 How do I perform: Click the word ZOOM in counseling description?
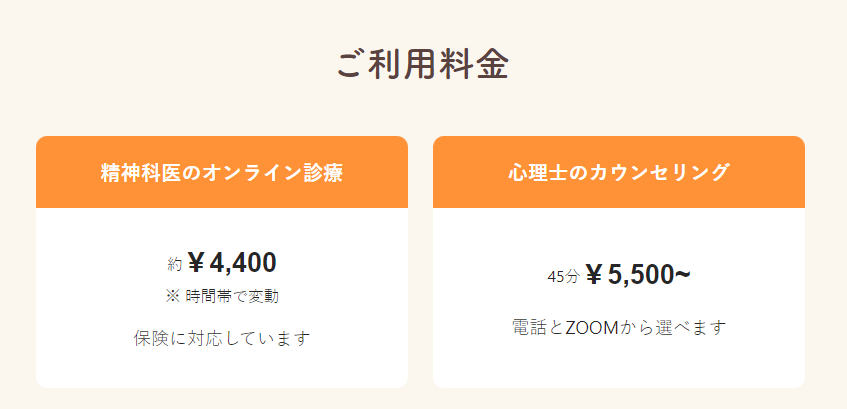coord(591,327)
